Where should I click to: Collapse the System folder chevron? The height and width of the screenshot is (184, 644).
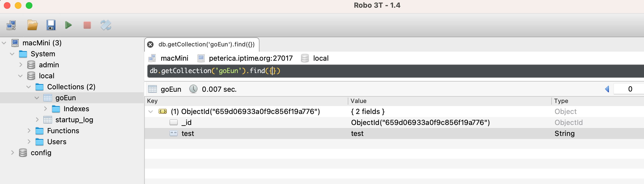(12, 54)
